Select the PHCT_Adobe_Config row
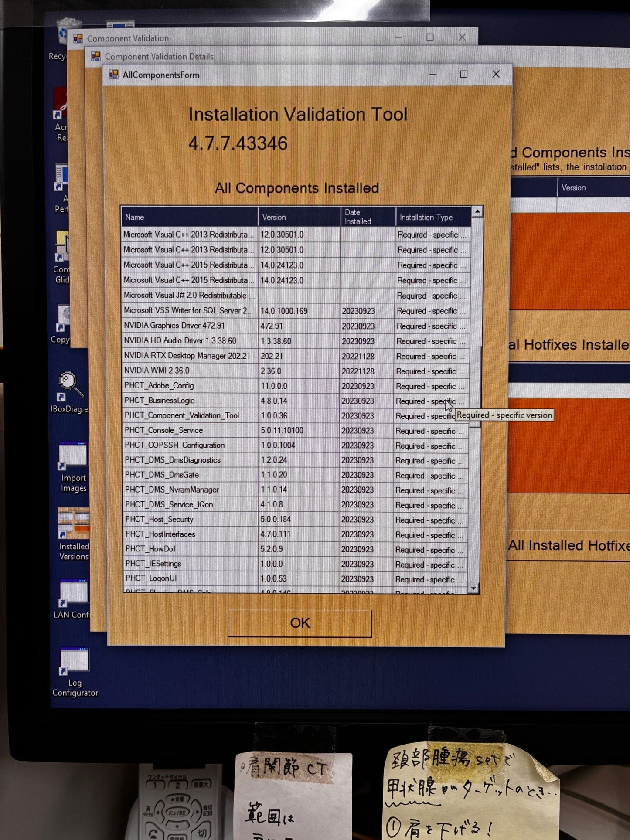 (x=296, y=386)
